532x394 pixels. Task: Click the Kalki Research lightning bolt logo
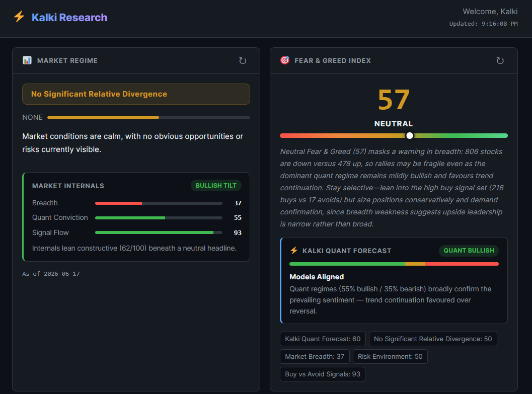pyautogui.click(x=19, y=17)
